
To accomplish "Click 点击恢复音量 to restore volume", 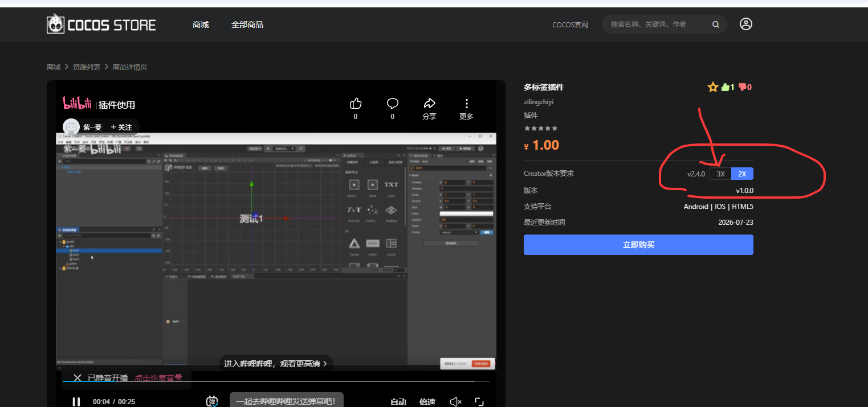I will [x=158, y=378].
